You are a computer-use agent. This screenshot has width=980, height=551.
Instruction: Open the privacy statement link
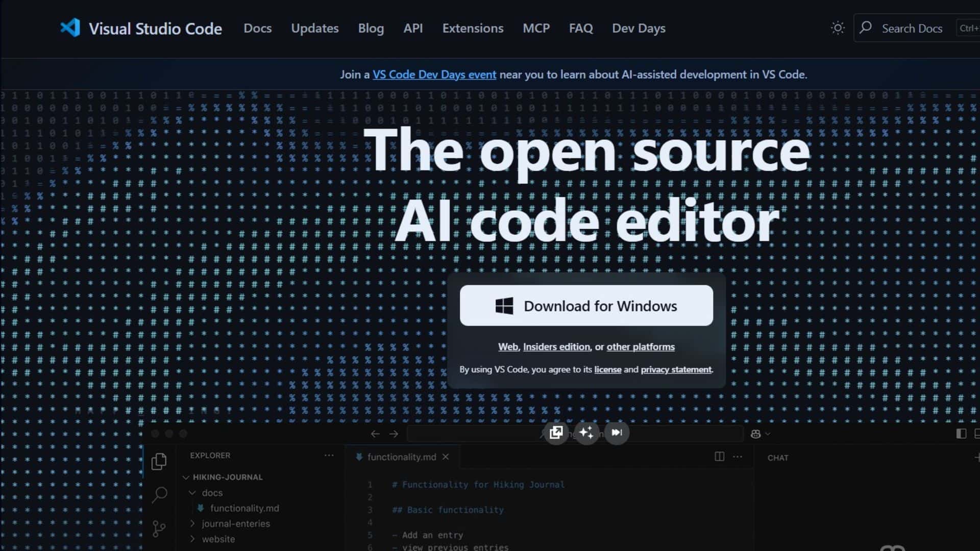coord(676,369)
